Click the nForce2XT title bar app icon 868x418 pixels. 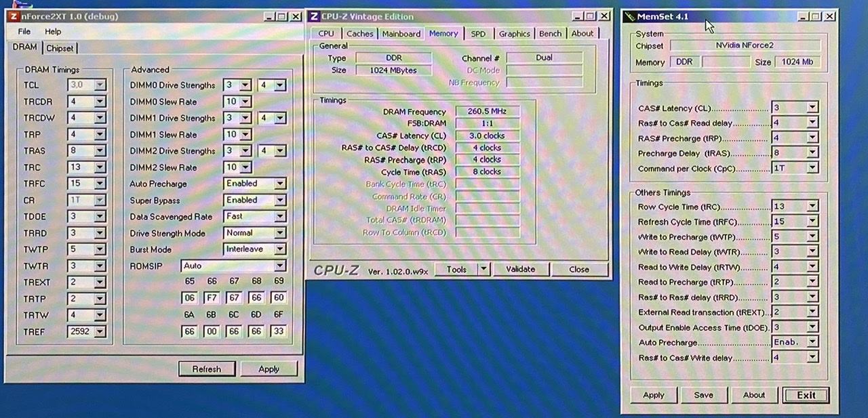pos(14,16)
